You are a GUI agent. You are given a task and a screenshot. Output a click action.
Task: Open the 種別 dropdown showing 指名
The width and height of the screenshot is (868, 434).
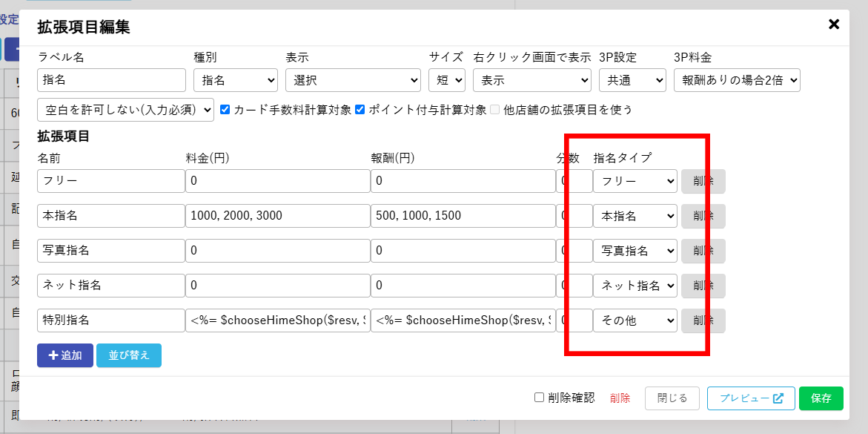tap(235, 79)
